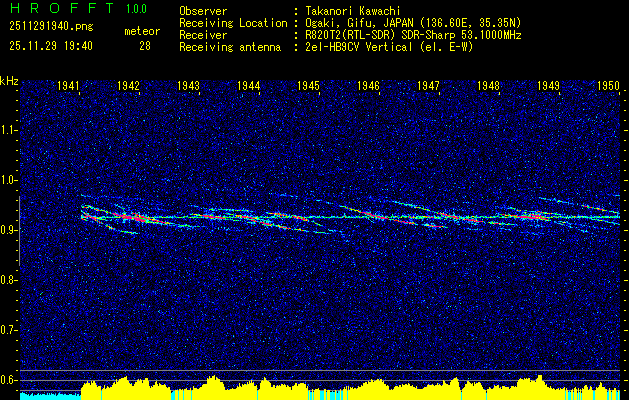Click the 'Receiving antenna' field label

(230, 47)
